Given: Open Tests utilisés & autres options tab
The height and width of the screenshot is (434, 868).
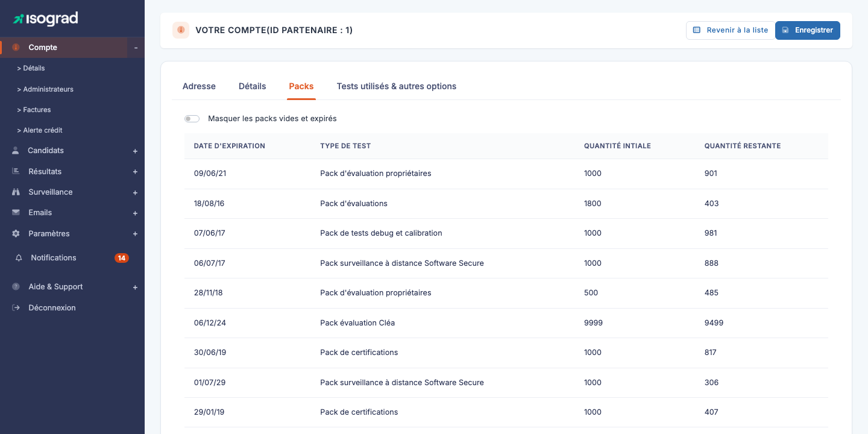Looking at the screenshot, I should 397,86.
